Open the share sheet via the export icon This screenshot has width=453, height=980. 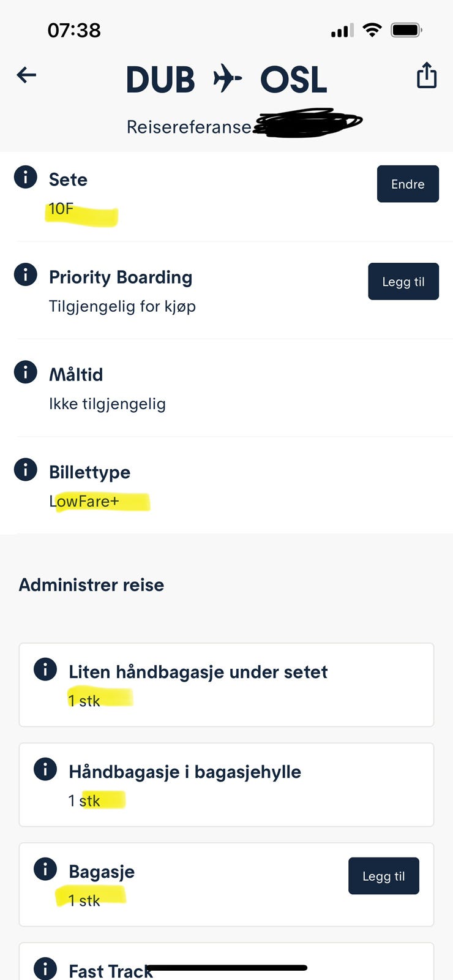(426, 75)
